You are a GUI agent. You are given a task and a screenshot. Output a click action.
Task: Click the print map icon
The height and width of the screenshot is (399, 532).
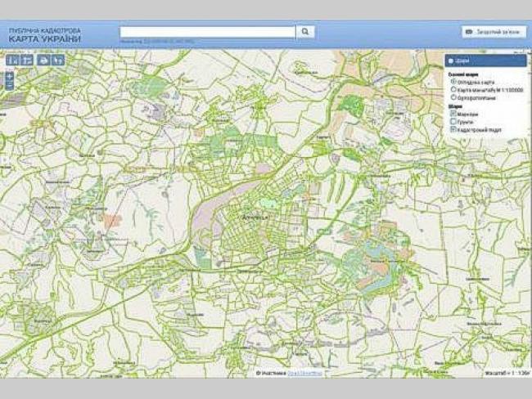[x=43, y=60]
